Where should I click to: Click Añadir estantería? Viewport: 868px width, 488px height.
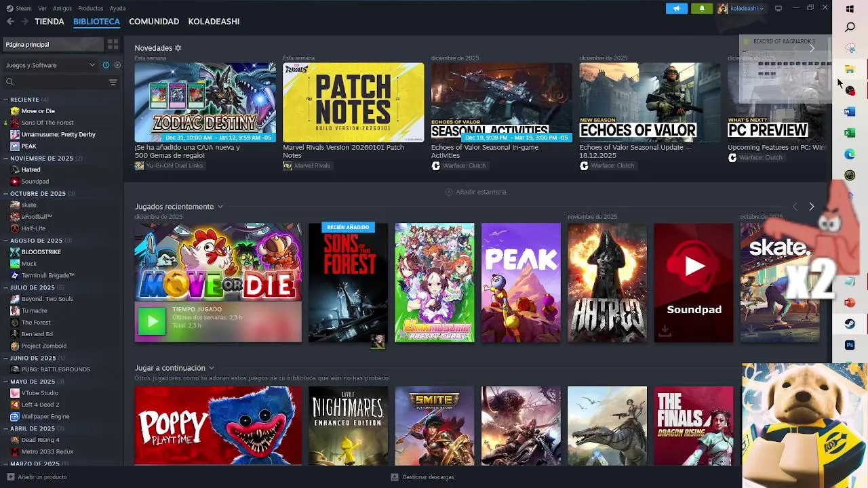[475, 192]
